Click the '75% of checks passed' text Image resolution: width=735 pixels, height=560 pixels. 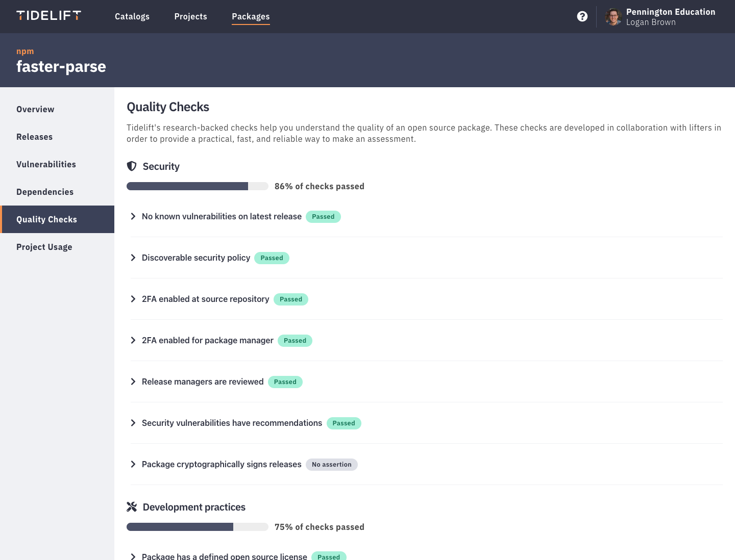coord(320,527)
